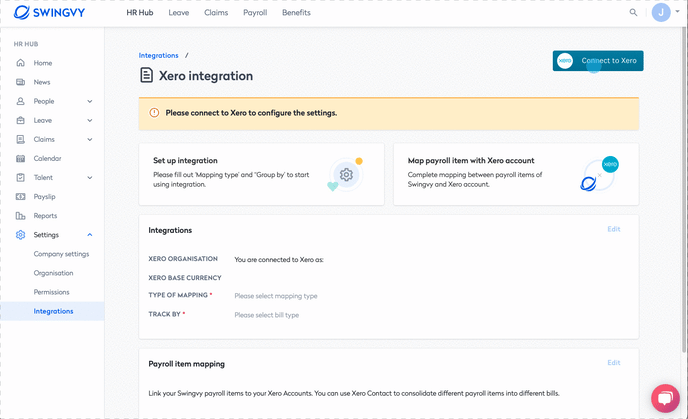688x419 pixels.
Task: Expand the account dropdown arrow beside avatar
Action: (677, 11)
